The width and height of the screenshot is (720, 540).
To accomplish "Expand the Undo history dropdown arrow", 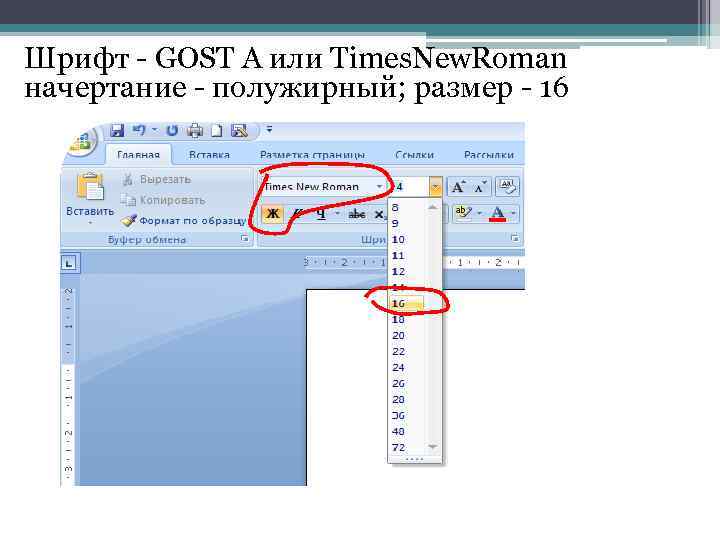I will 154,130.
